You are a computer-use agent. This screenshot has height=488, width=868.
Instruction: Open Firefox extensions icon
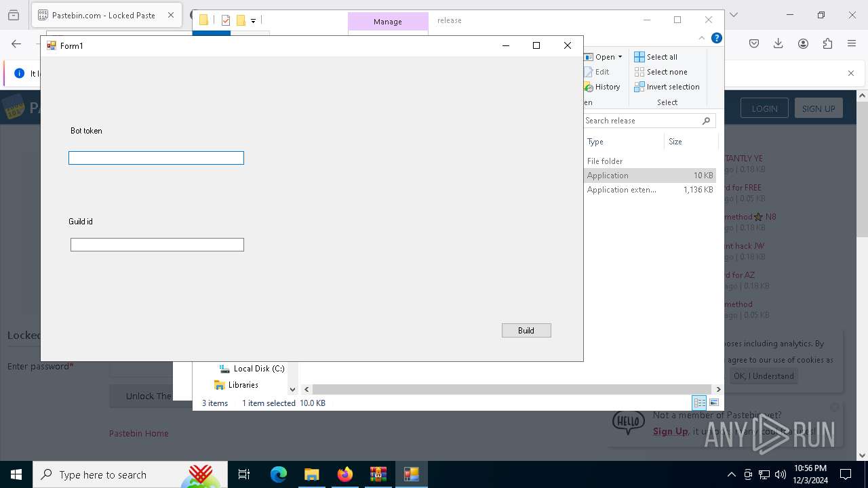point(827,43)
